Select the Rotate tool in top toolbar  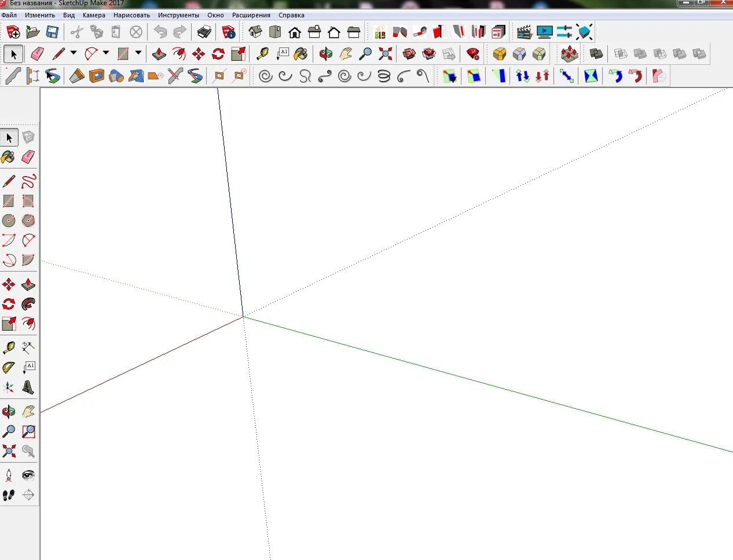218,54
